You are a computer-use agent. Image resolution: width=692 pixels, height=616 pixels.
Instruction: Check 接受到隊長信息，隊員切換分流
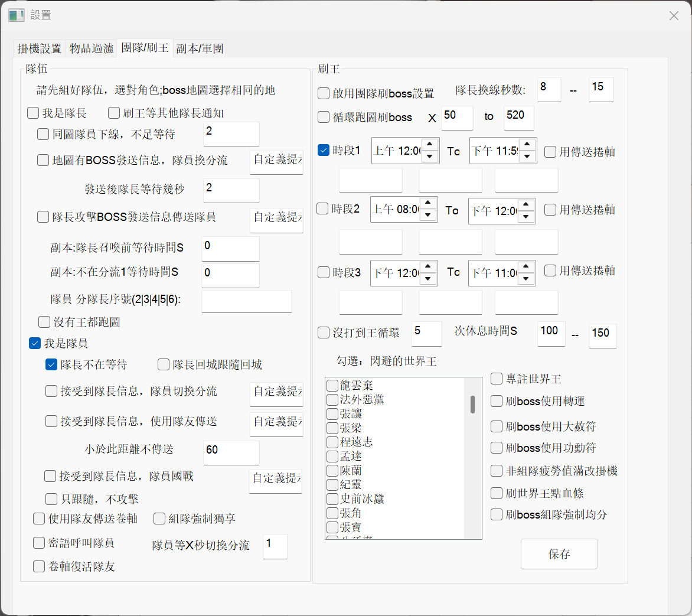tap(51, 391)
